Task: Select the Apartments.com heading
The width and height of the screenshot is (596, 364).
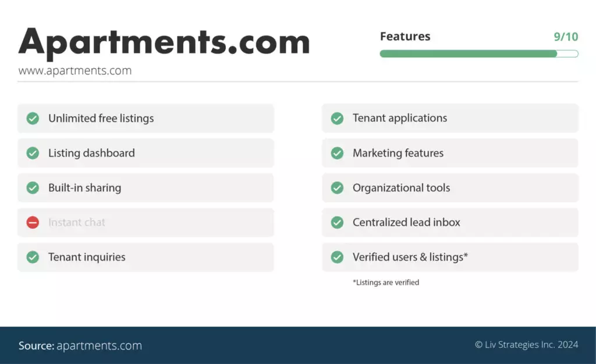Action: [x=165, y=41]
